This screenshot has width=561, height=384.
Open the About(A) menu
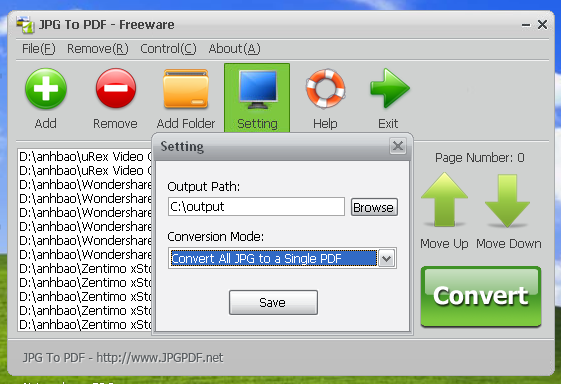[x=234, y=49]
